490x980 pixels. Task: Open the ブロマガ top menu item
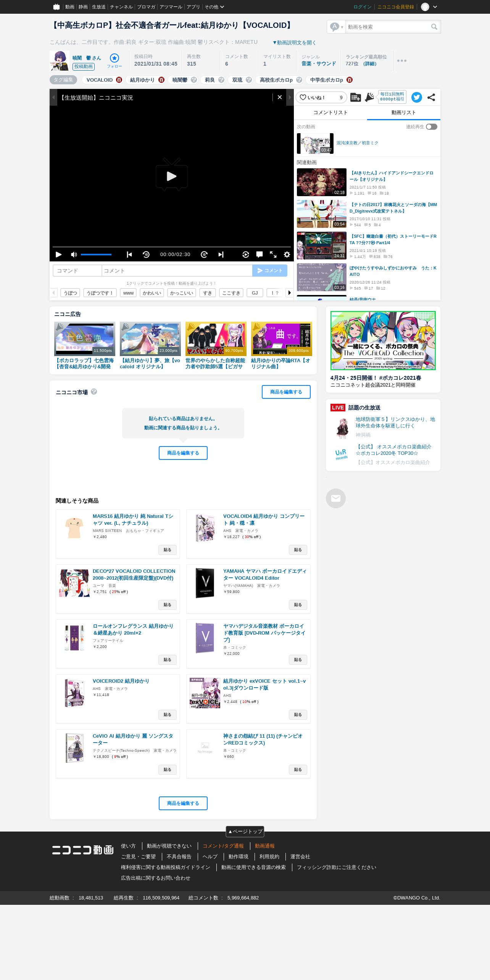146,7
